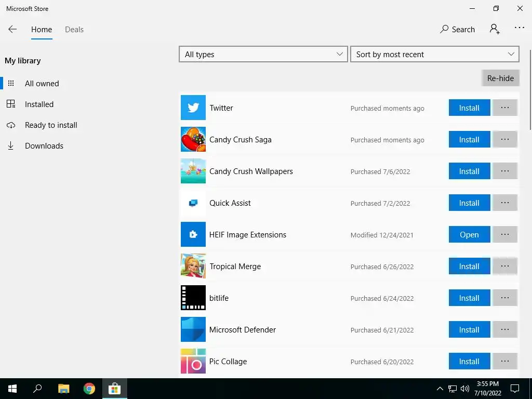
Task: Click the Microsoft Defender app name
Action: click(x=243, y=329)
